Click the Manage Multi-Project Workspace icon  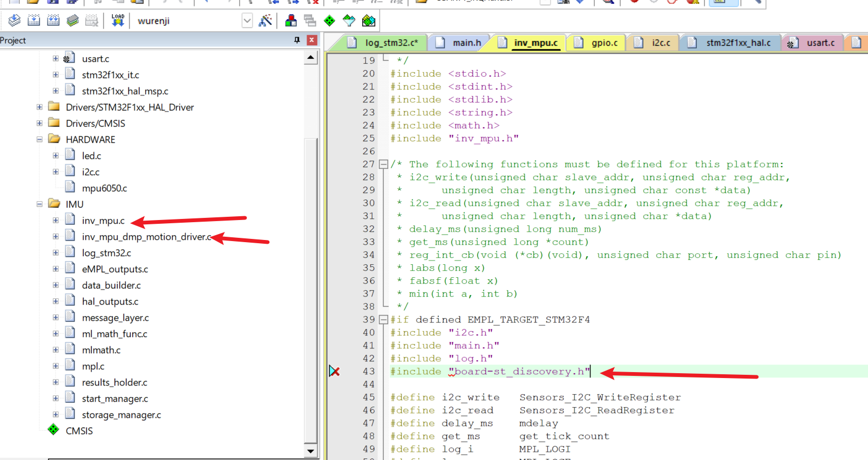tap(310, 20)
